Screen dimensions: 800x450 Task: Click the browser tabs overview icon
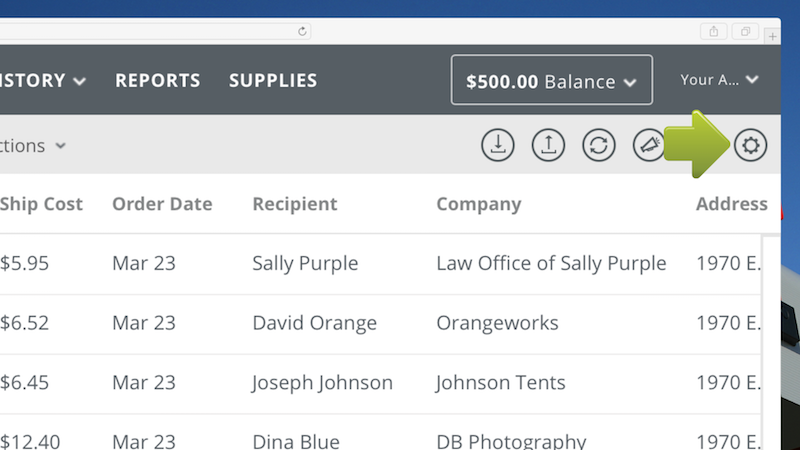click(745, 32)
